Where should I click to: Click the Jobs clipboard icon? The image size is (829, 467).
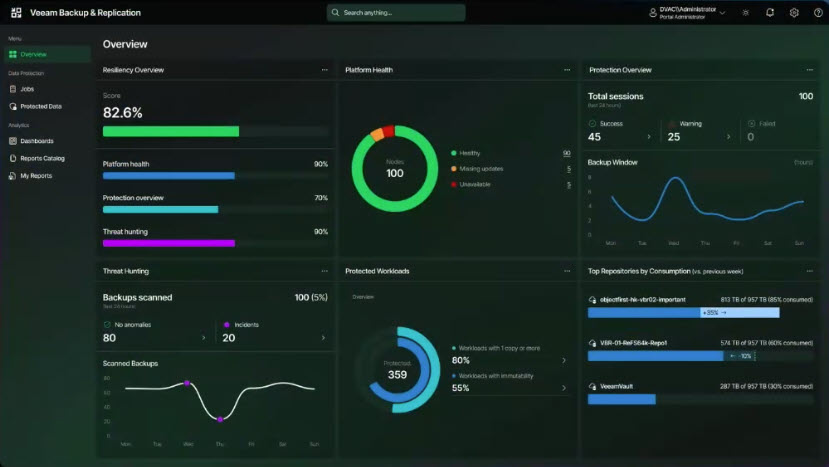(x=13, y=89)
